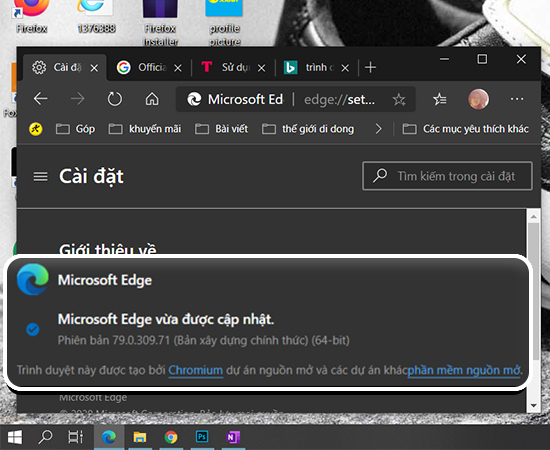The width and height of the screenshot is (550, 450).
Task: Open the home page icon
Action: [x=152, y=99]
